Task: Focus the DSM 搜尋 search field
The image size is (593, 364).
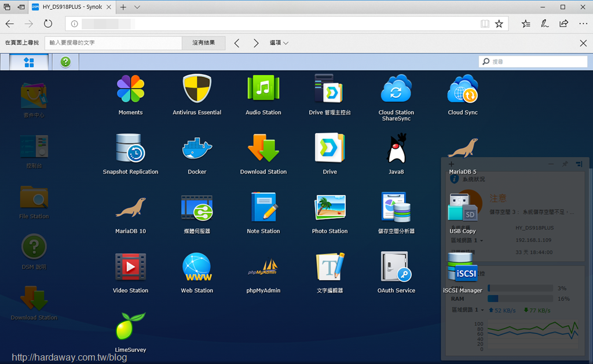Action: click(x=533, y=61)
